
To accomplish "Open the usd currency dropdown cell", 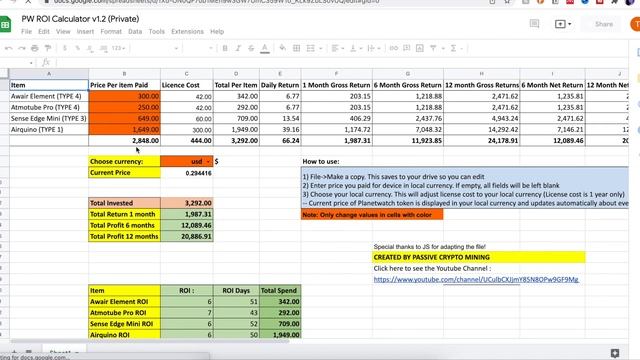I will coord(187,162).
